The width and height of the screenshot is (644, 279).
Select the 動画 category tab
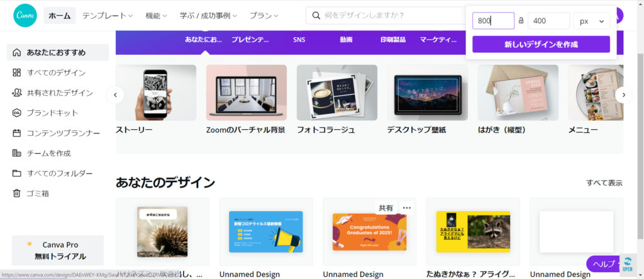click(346, 40)
